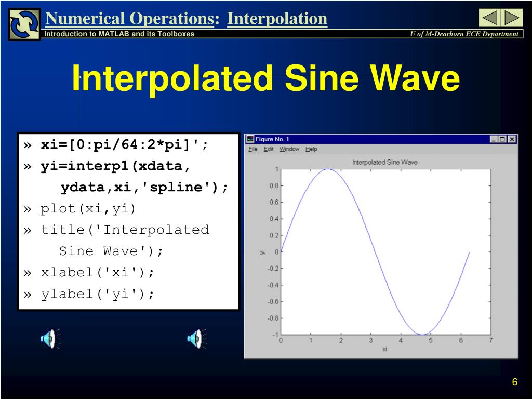Click the title('Interpolated code line
The height and width of the screenshot is (399, 532).
pos(125,230)
